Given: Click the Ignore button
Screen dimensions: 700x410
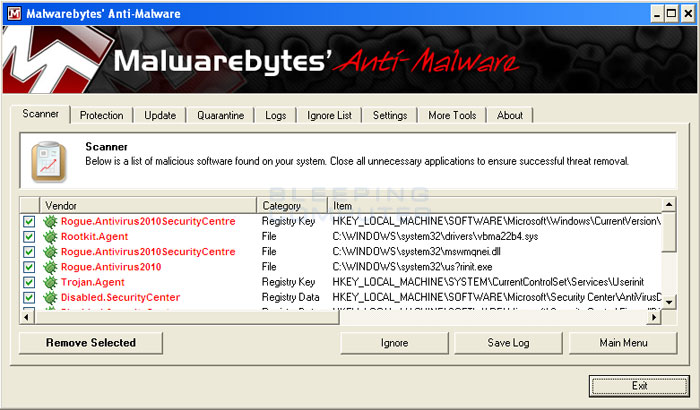Looking at the screenshot, I should [x=394, y=343].
